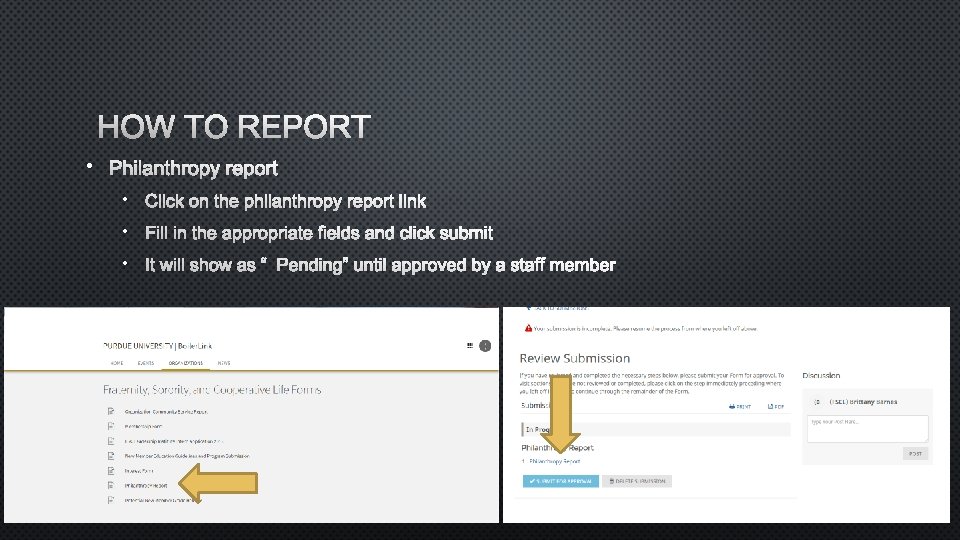Click the "Discussion" panel title
960x540 pixels.
click(x=821, y=375)
